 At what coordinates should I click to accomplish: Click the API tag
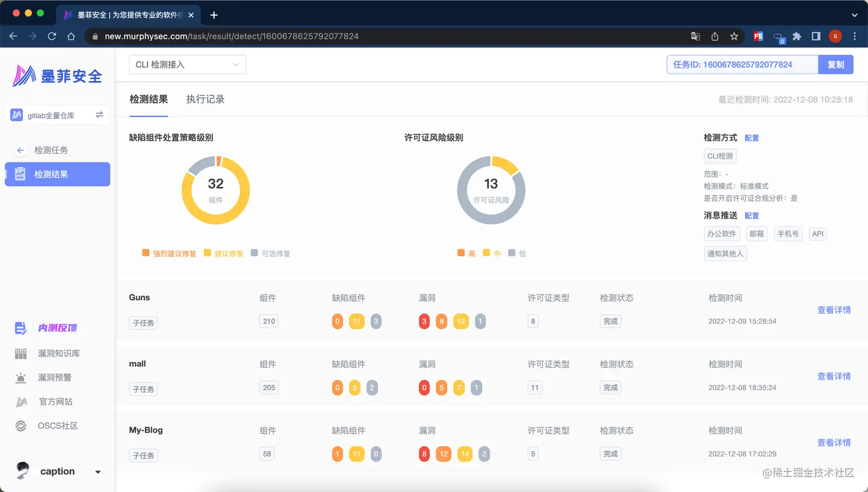click(x=817, y=234)
